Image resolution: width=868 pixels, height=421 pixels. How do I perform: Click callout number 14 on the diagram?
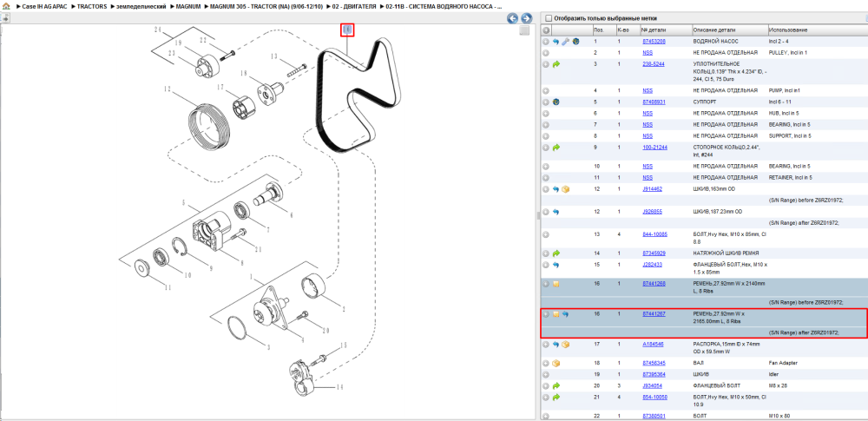340,386
